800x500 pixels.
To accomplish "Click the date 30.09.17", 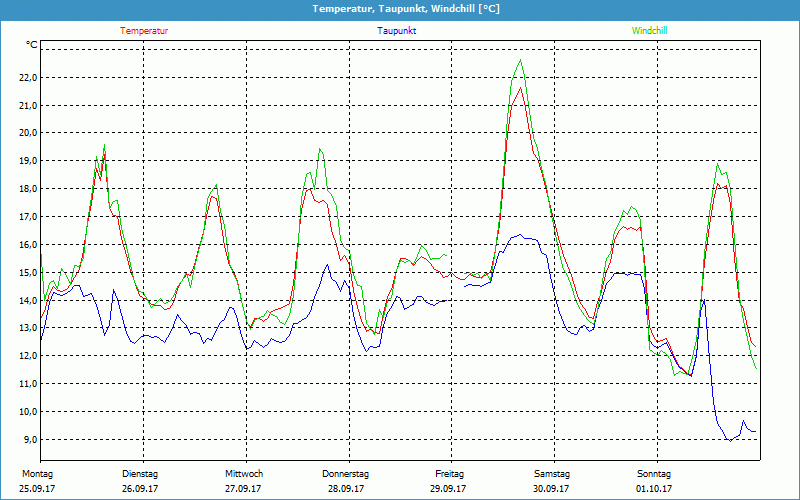I will [551, 489].
